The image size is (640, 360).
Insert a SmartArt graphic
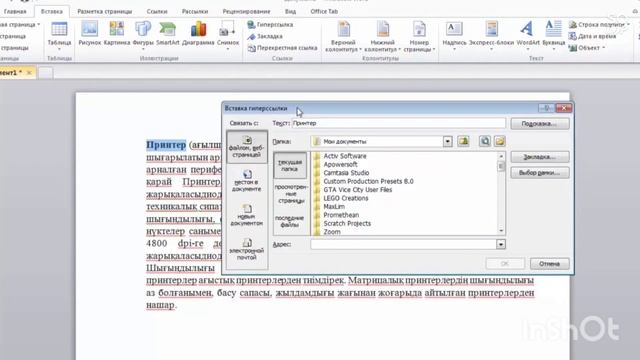pyautogui.click(x=168, y=33)
